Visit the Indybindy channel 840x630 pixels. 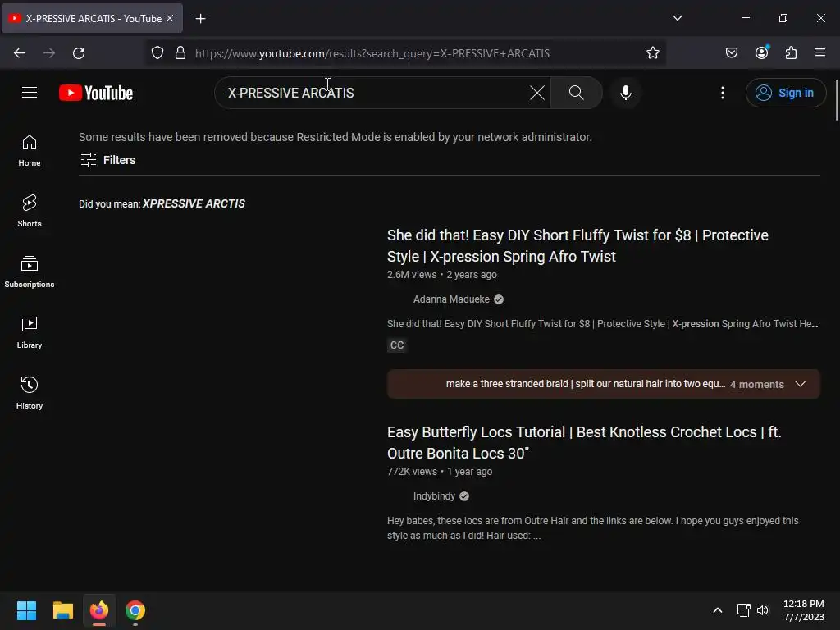tap(434, 496)
